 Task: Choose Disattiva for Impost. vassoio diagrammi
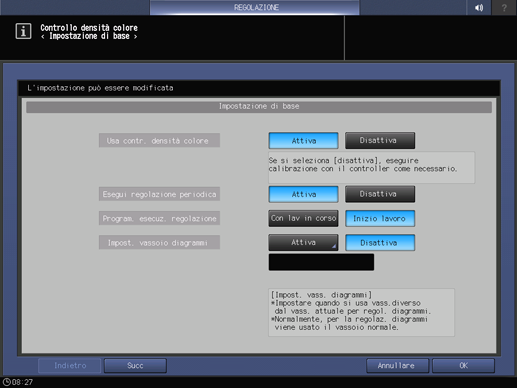(x=380, y=243)
